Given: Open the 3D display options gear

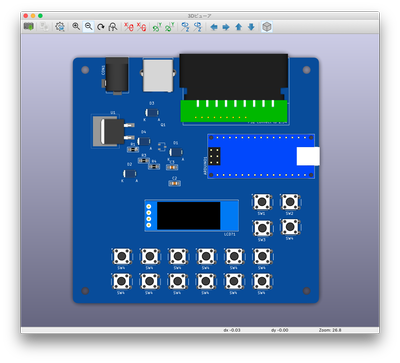Looking at the screenshot, I should [60, 27].
